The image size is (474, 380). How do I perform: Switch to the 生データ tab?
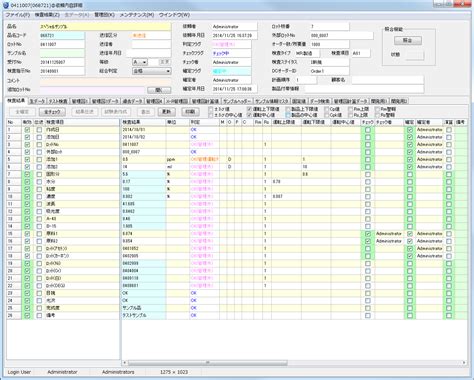click(37, 101)
